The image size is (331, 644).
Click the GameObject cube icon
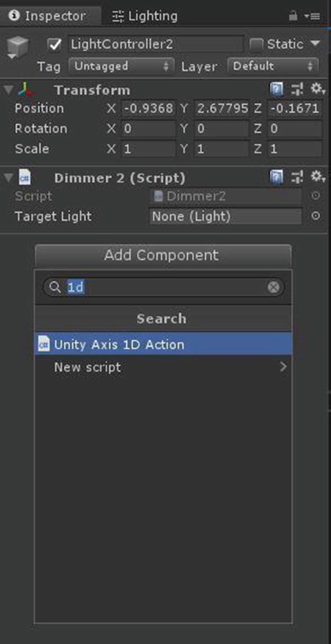pos(17,47)
